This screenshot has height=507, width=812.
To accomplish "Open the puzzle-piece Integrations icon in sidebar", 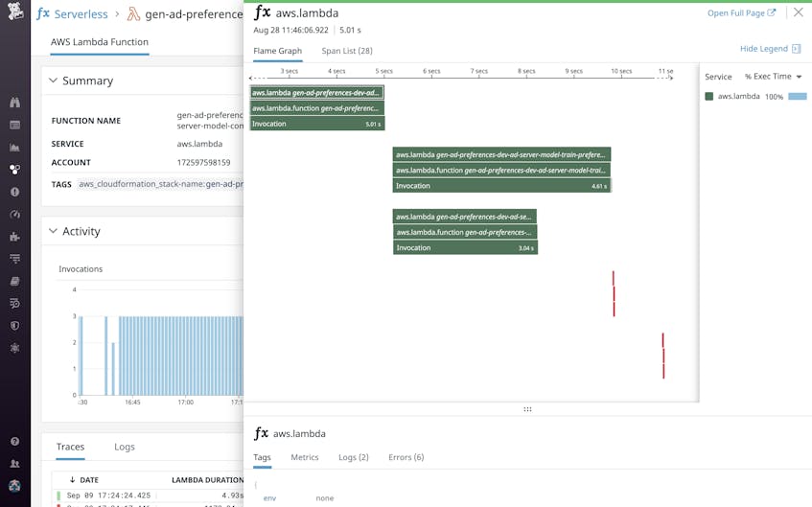I will 14,237.
